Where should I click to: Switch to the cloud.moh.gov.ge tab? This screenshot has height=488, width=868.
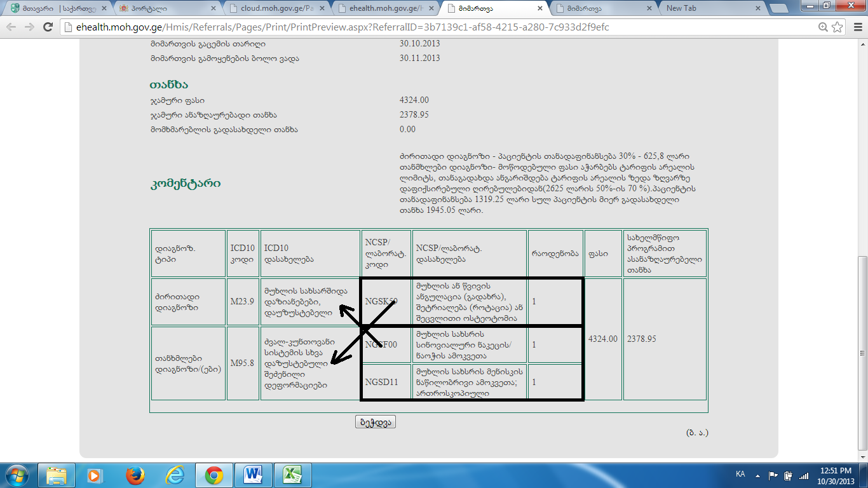tap(273, 9)
